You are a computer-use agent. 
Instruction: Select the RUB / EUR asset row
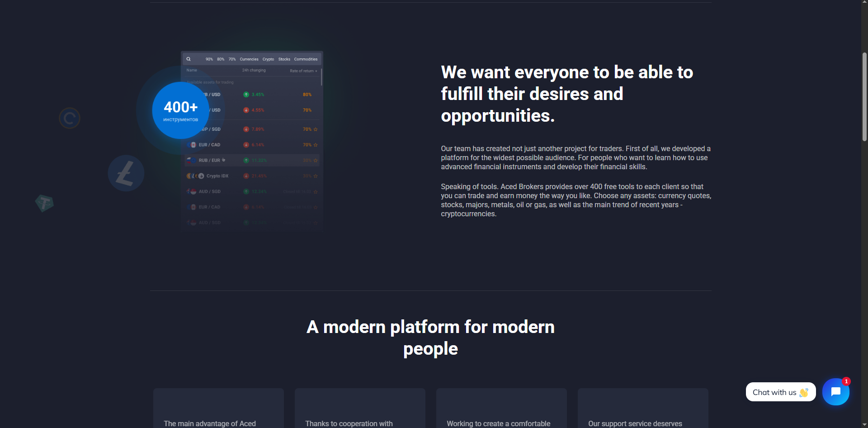(252, 161)
